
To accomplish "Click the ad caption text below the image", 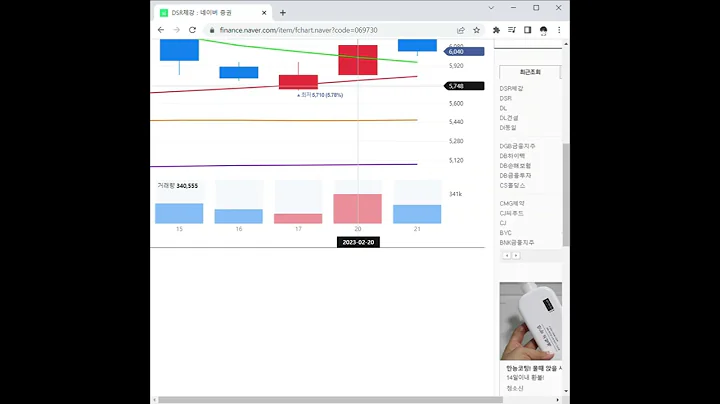I will click(x=534, y=373).
